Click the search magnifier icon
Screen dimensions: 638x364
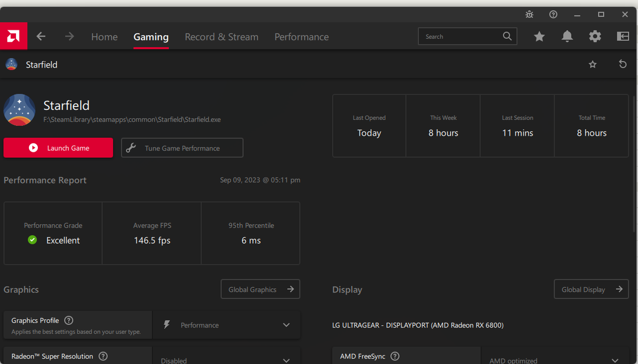507,36
